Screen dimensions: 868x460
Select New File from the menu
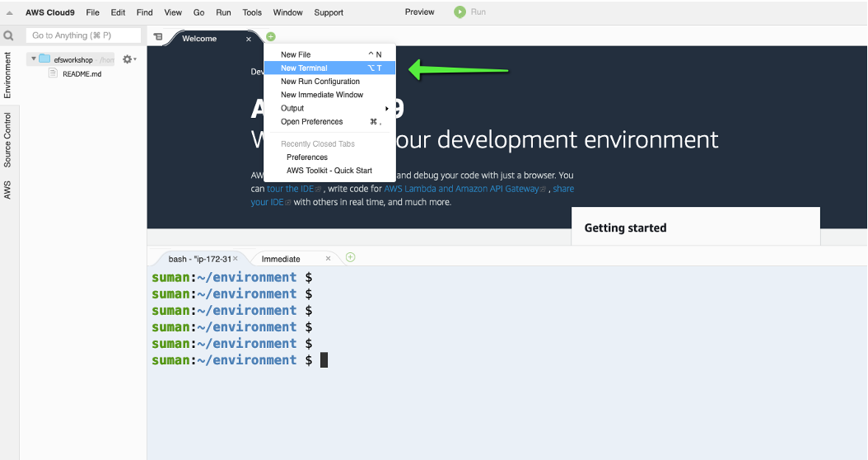(x=330, y=54)
